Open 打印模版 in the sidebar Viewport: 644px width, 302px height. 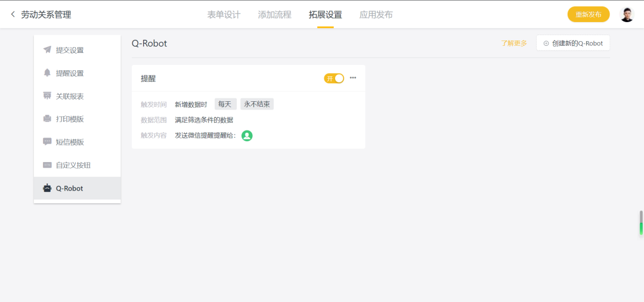coord(77,119)
